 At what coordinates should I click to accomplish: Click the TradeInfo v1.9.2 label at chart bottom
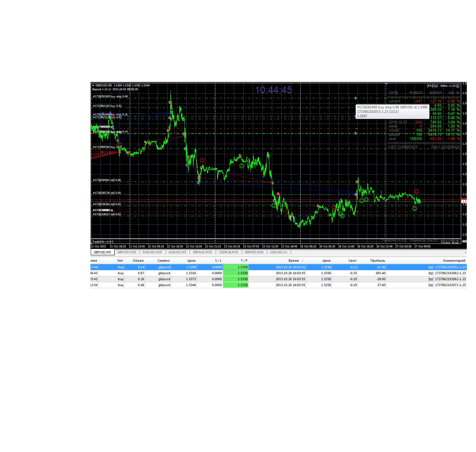pos(103,242)
